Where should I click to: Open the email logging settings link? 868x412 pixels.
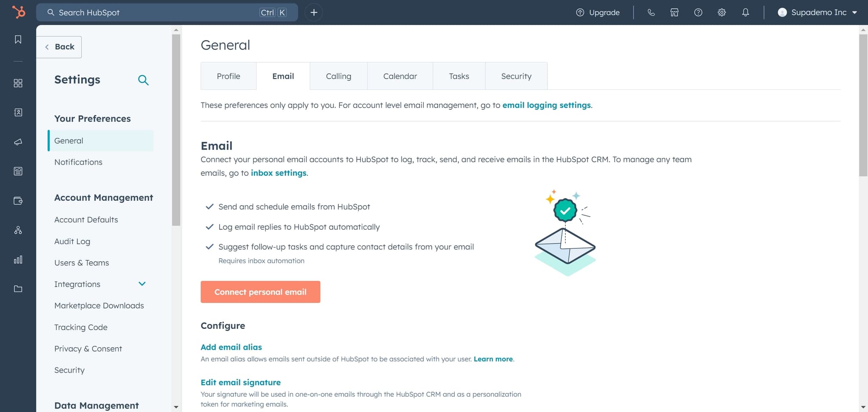point(546,105)
